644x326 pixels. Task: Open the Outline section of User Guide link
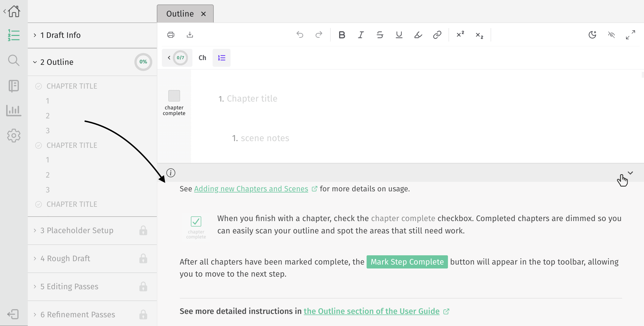[372, 311]
